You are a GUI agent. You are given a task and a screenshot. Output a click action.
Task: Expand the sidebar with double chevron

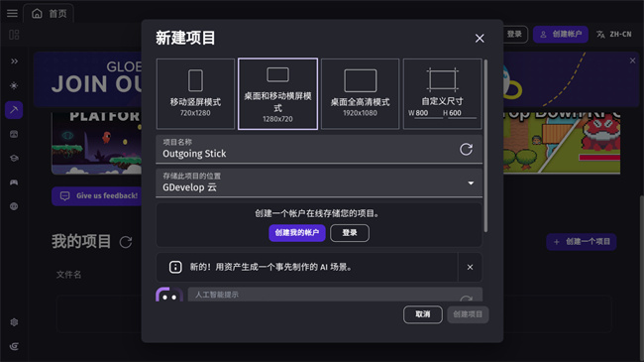point(14,61)
